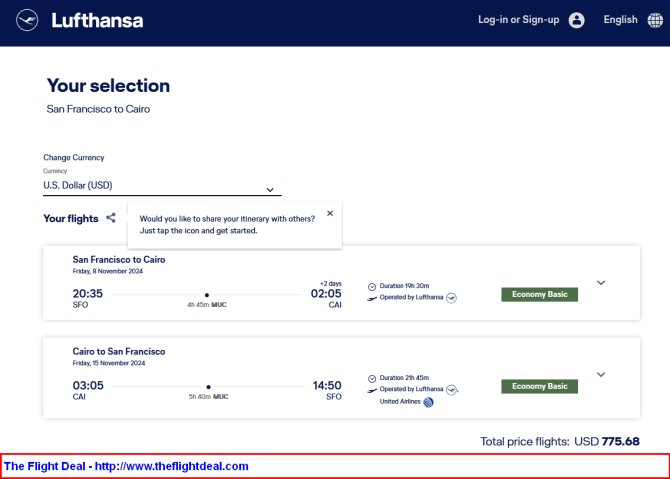Click 'Friday, 15 November 2024' date text
Screen dimensions: 670x479
click(x=109, y=363)
